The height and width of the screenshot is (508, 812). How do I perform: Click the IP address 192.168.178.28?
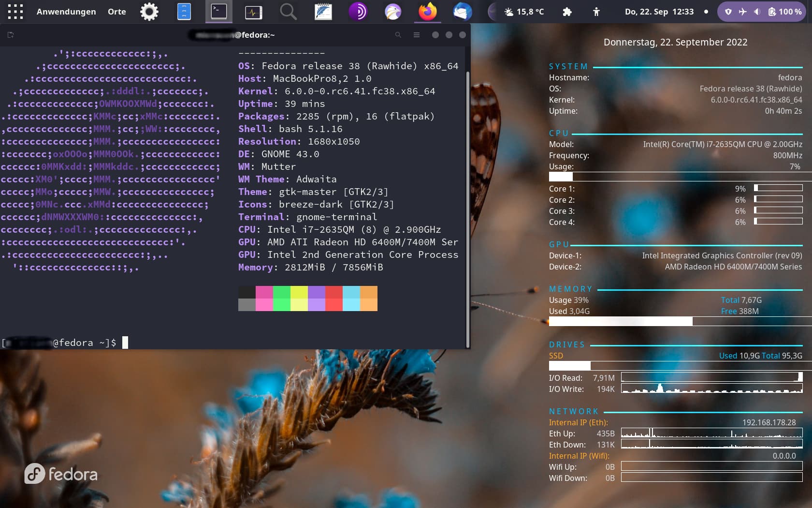(769, 422)
